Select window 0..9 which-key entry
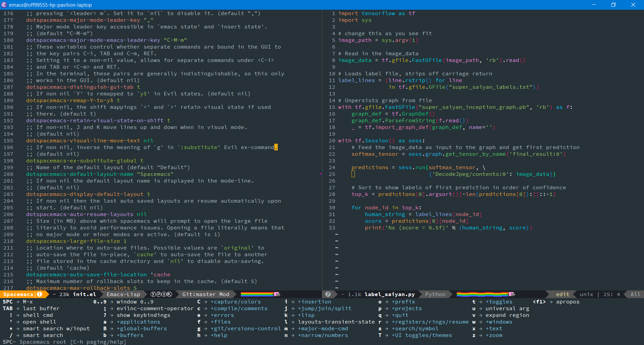This screenshot has width=644, height=345. tap(135, 302)
